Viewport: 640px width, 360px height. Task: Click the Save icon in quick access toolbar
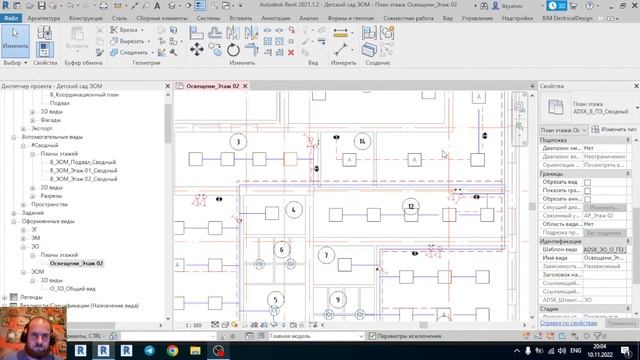pos(42,6)
